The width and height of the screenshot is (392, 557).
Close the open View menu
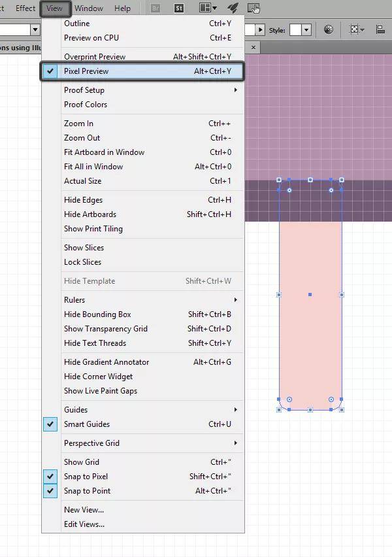point(54,8)
